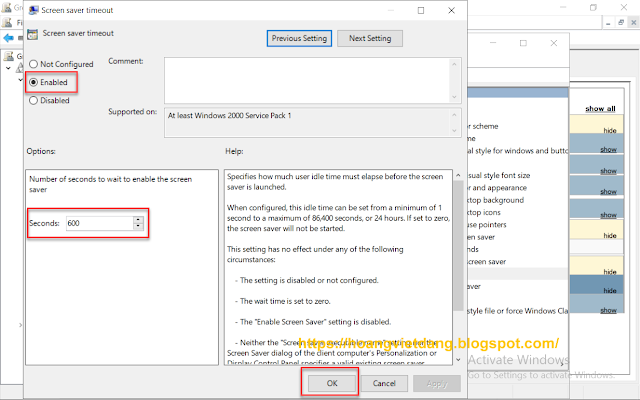Click the Next Setting button
Image resolution: width=640 pixels, height=400 pixels.
[x=370, y=38]
